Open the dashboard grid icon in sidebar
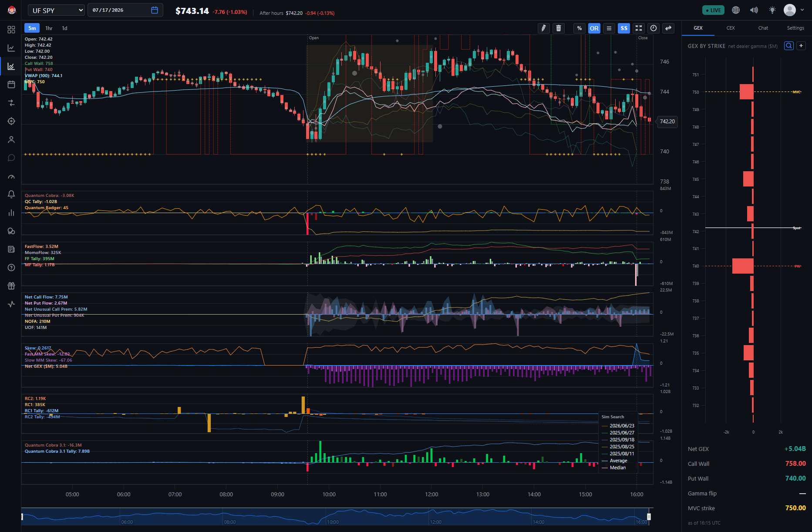 (11, 30)
